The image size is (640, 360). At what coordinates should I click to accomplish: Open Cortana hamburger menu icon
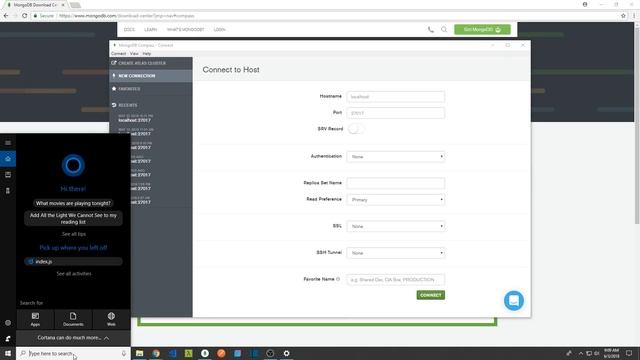tap(8, 143)
